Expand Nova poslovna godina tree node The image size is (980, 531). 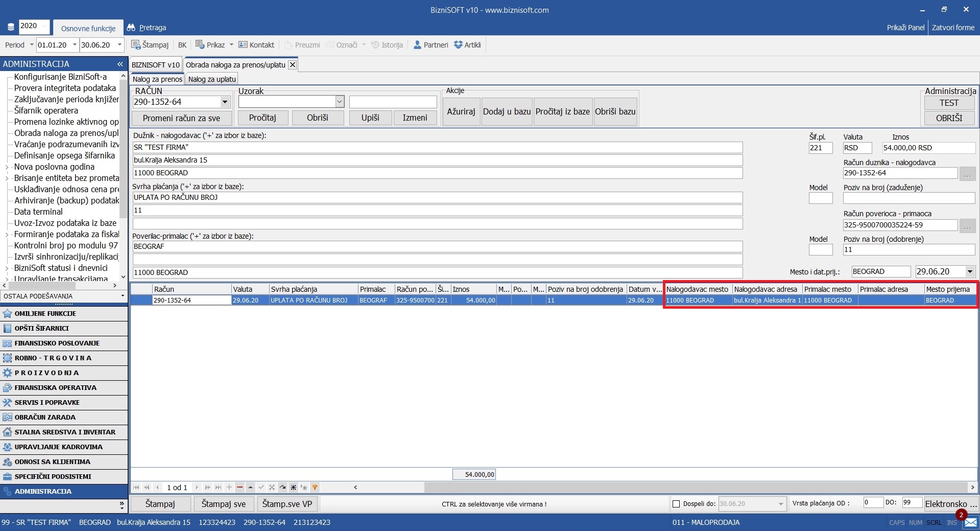pyautogui.click(x=7, y=167)
